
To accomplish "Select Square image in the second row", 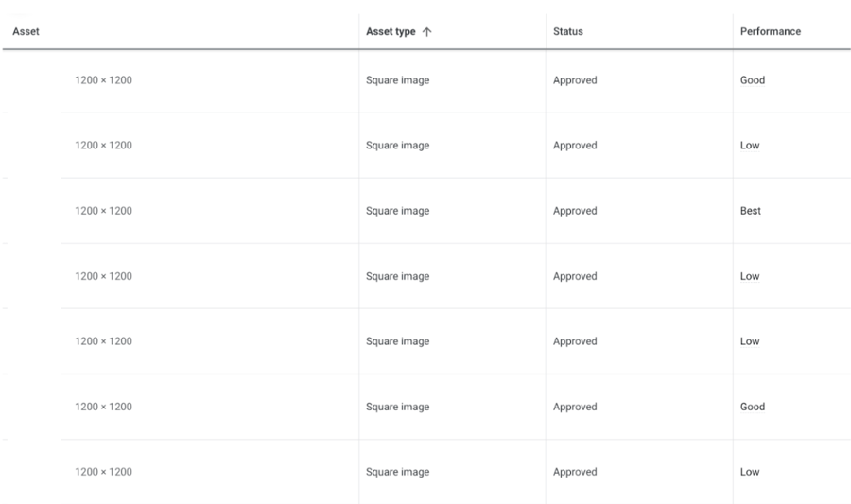I will click(x=397, y=146).
